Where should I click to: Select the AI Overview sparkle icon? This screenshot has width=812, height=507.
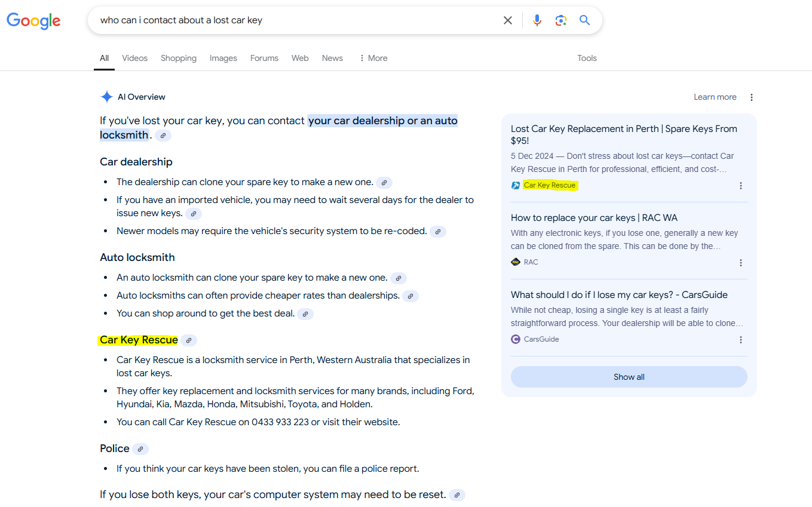click(x=107, y=97)
